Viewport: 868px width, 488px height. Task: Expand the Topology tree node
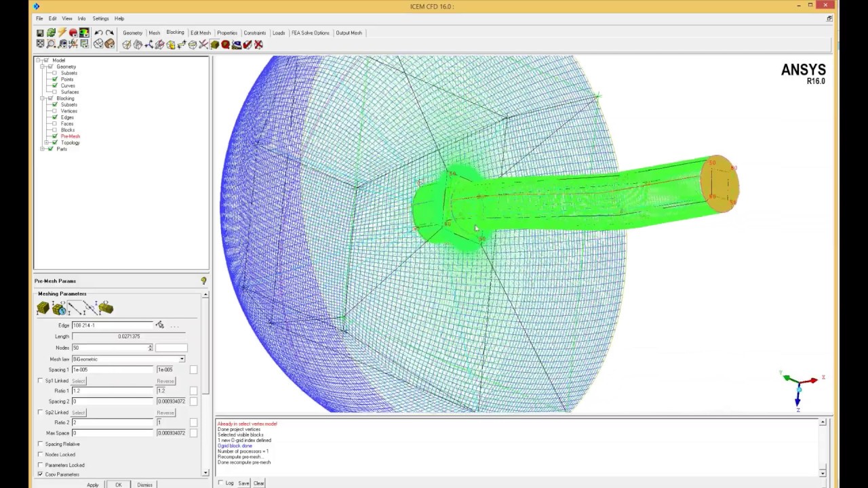pyautogui.click(x=46, y=142)
